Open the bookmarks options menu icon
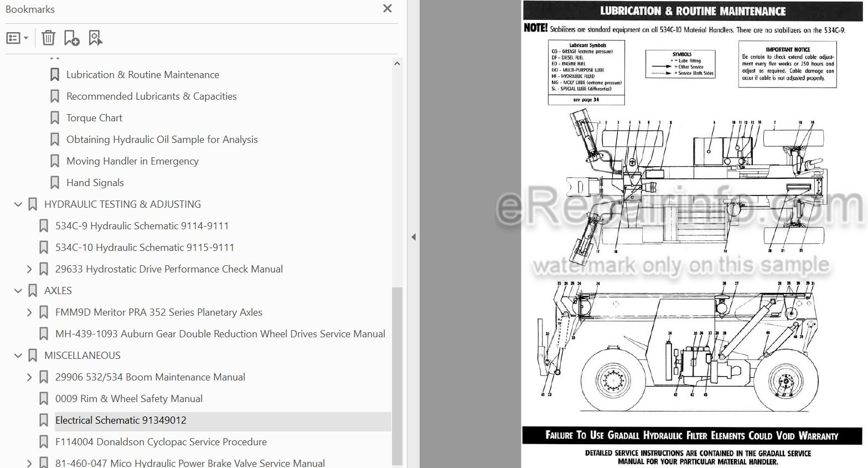868x468 pixels. [17, 38]
